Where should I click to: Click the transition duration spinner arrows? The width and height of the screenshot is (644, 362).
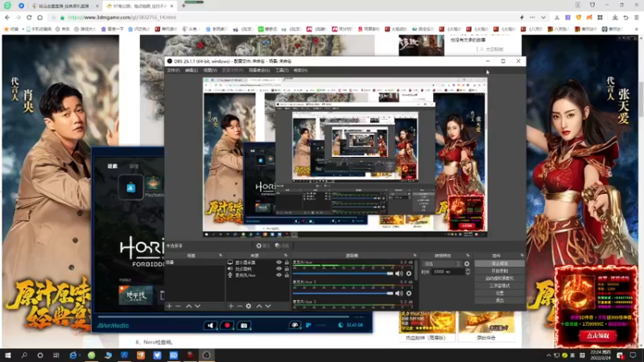[x=468, y=272]
